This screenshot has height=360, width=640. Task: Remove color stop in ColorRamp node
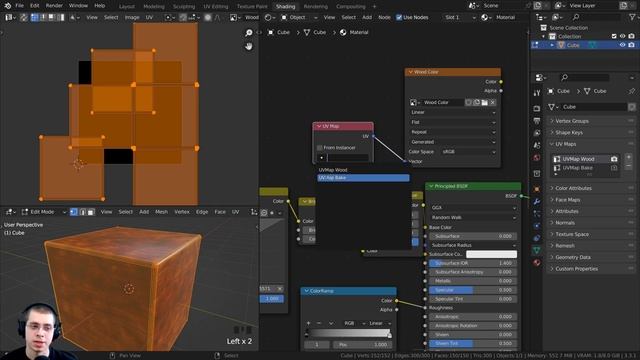click(319, 323)
